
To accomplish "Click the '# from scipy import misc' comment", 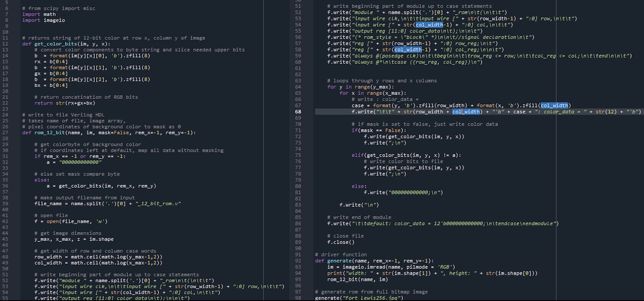I will point(59,9).
